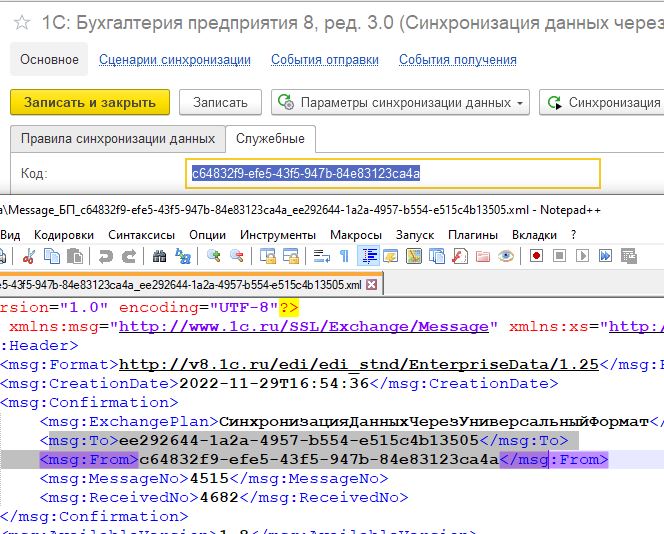Click the macro playback icon
664x534 pixels.
click(x=583, y=256)
